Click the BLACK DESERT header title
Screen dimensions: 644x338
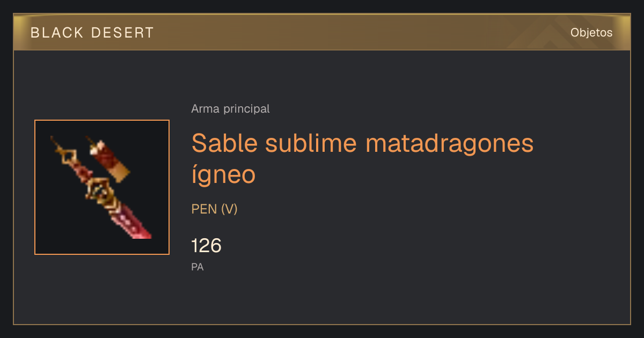tap(92, 33)
